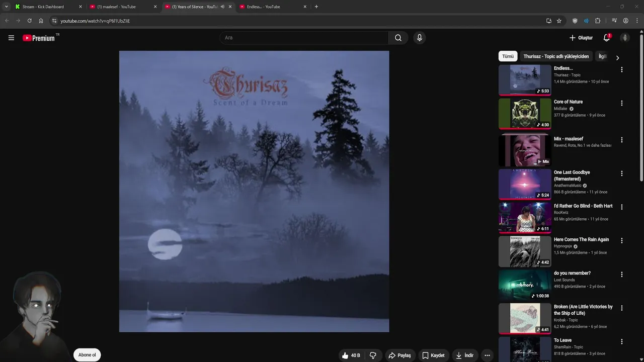The width and height of the screenshot is (644, 362).
Task: Click the Scent of a Dream video player
Action: (x=254, y=192)
